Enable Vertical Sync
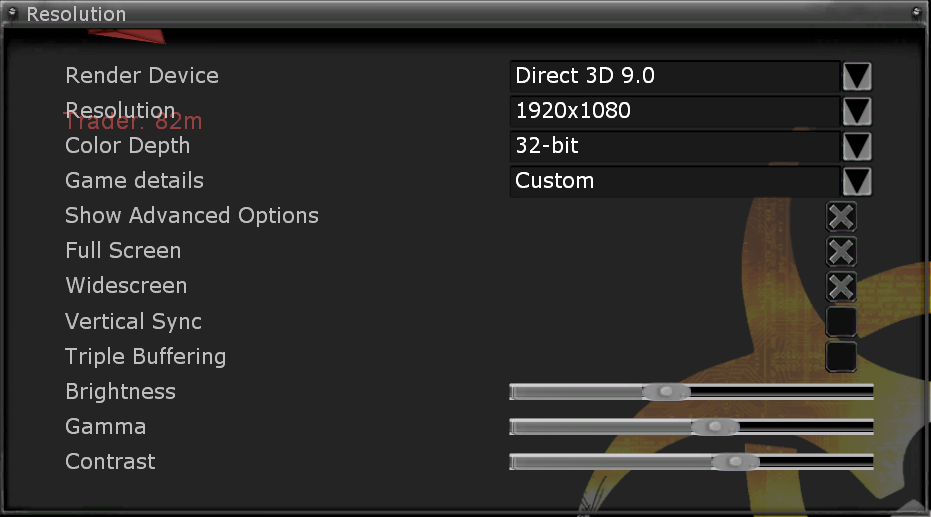Screen dimensions: 931x517 841,321
